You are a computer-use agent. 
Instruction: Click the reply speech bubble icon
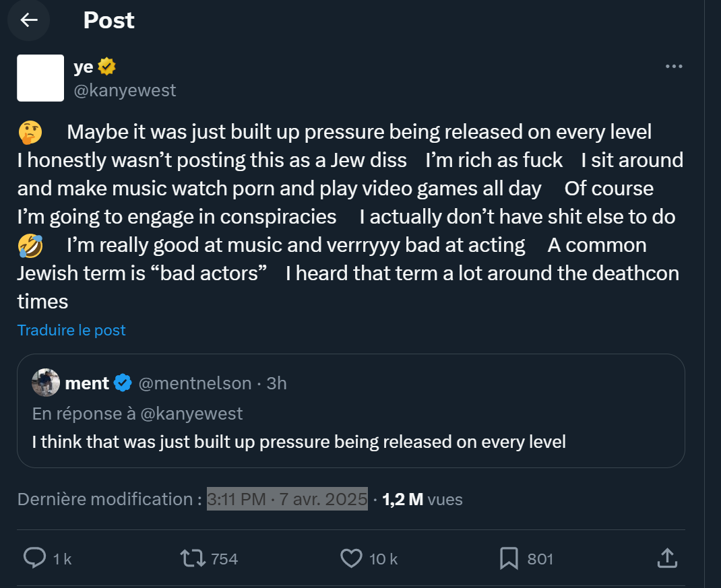[34, 558]
